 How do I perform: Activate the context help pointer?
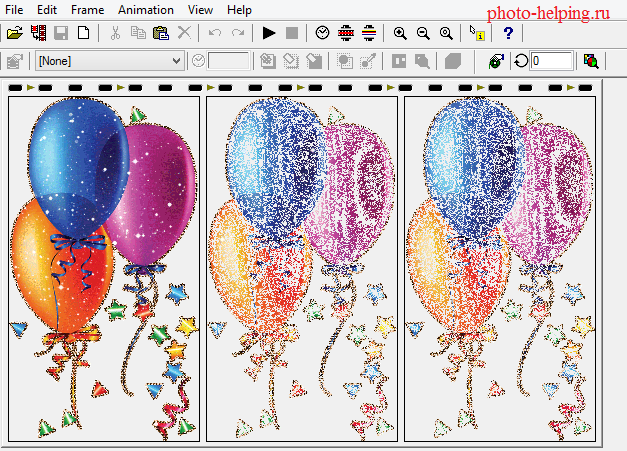click(x=477, y=33)
